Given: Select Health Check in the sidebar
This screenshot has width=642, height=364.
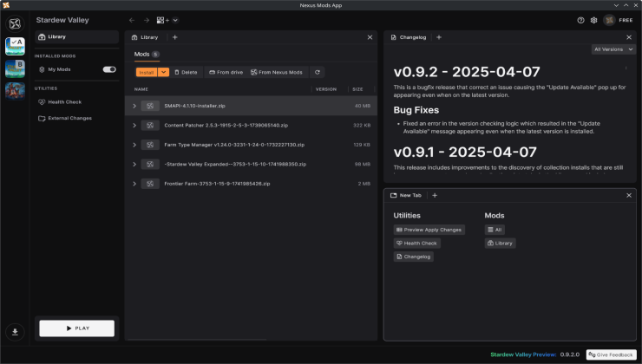Looking at the screenshot, I should tap(65, 101).
